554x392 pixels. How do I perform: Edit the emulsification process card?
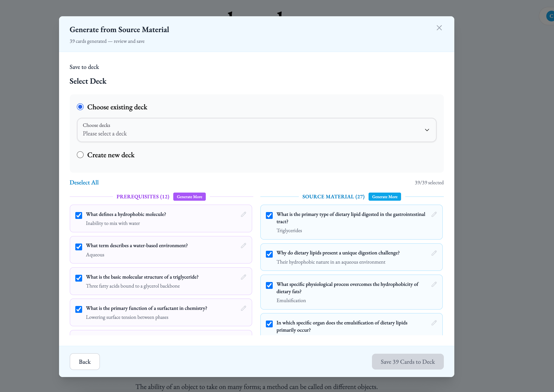434,284
